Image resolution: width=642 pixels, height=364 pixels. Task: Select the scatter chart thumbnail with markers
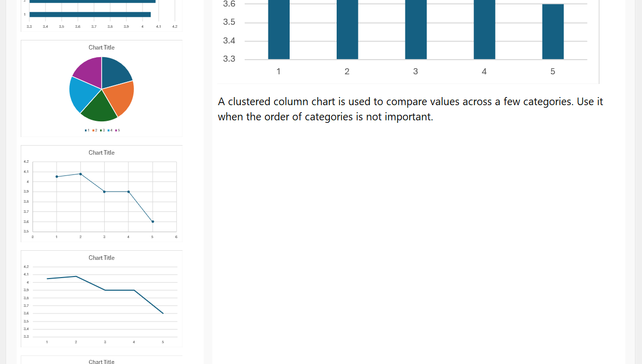point(102,194)
